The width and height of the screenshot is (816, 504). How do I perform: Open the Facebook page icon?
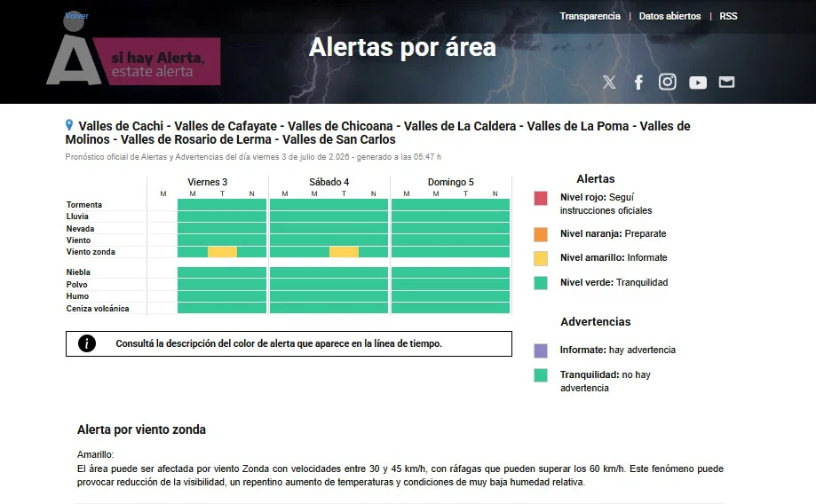[638, 83]
